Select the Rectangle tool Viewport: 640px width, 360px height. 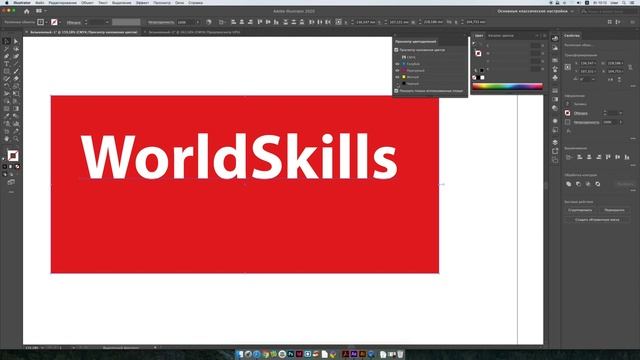point(7,71)
